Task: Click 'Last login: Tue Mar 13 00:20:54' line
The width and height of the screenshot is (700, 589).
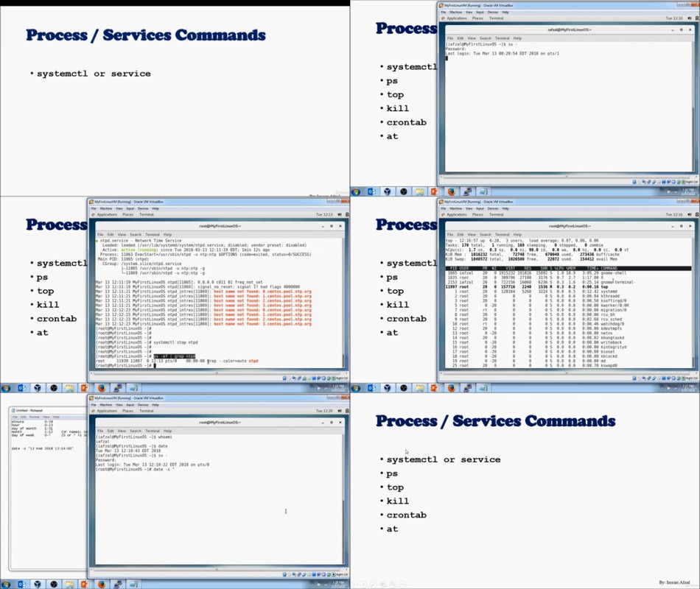Action: (502, 54)
